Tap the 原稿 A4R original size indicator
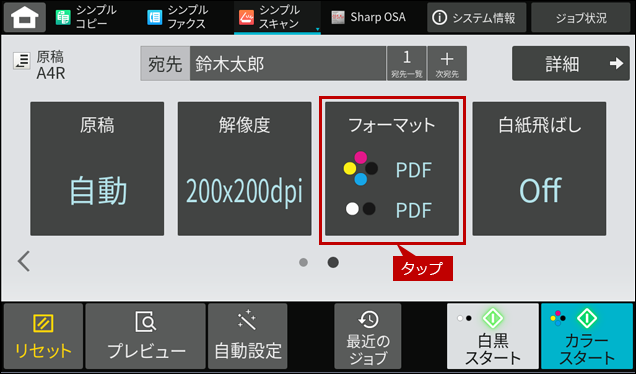Viewport: 636px width, 374px height. [39, 65]
